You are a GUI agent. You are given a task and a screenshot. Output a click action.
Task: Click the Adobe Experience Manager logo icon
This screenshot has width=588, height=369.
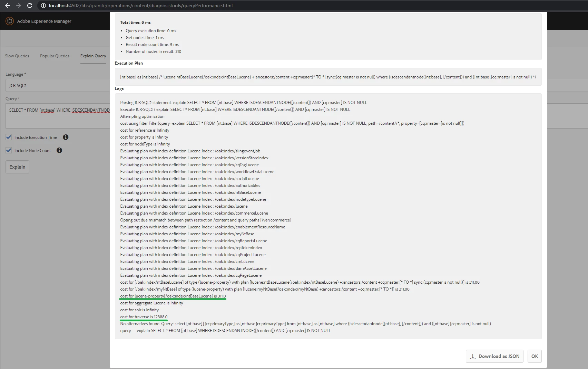(x=10, y=21)
